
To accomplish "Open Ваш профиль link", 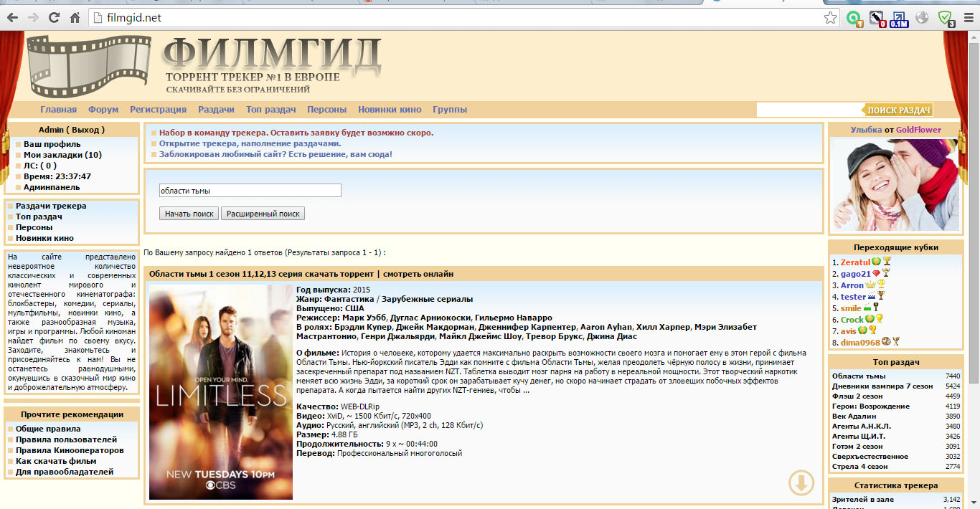I will click(x=52, y=144).
